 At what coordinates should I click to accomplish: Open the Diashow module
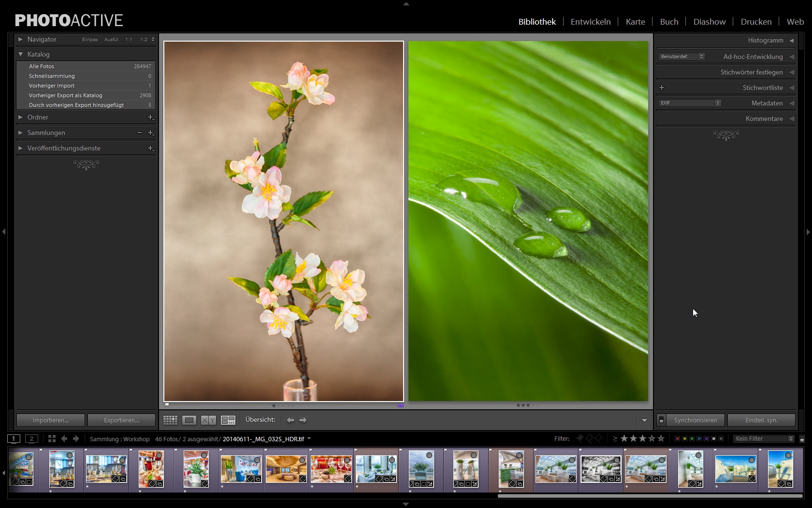(x=709, y=22)
